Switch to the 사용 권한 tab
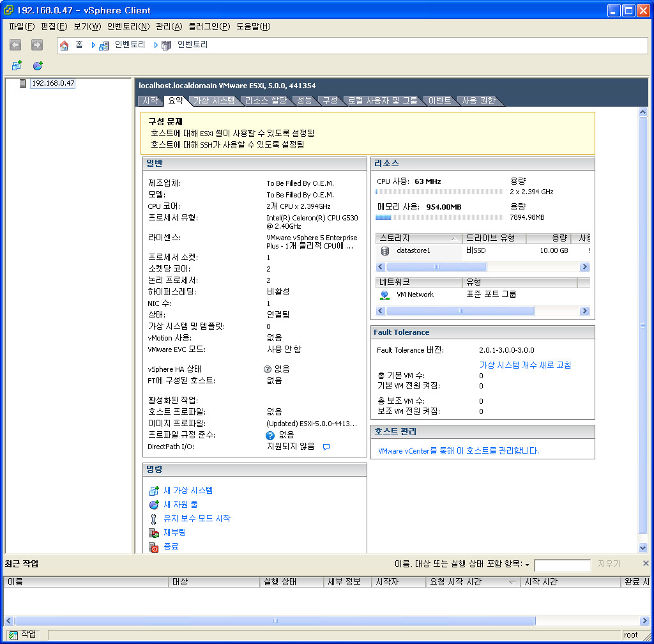Screen dimensions: 654x644 coord(479,100)
